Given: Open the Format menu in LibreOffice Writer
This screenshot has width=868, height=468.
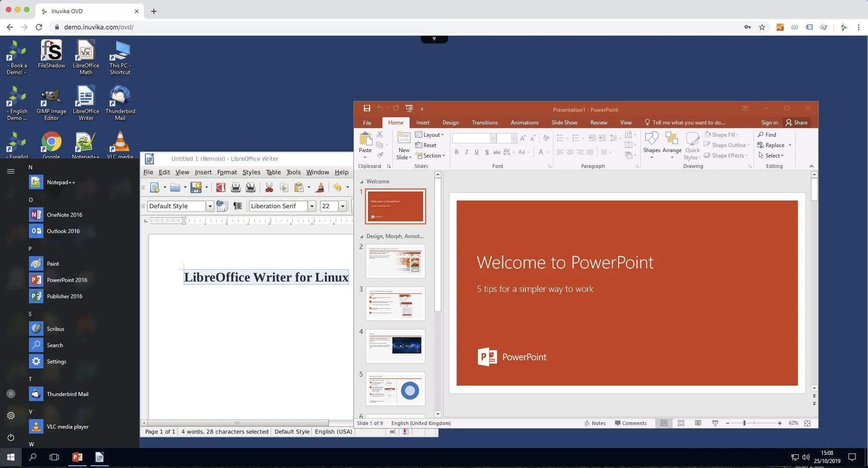Looking at the screenshot, I should 227,172.
